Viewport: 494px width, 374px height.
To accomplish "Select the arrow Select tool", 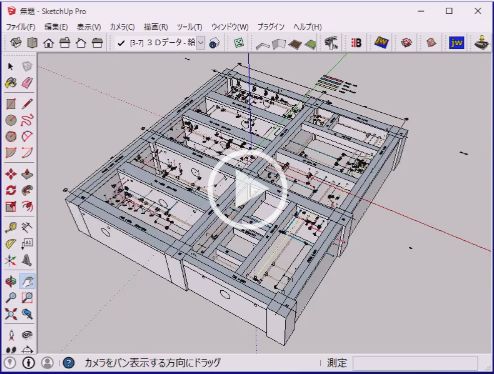I will pyautogui.click(x=11, y=66).
